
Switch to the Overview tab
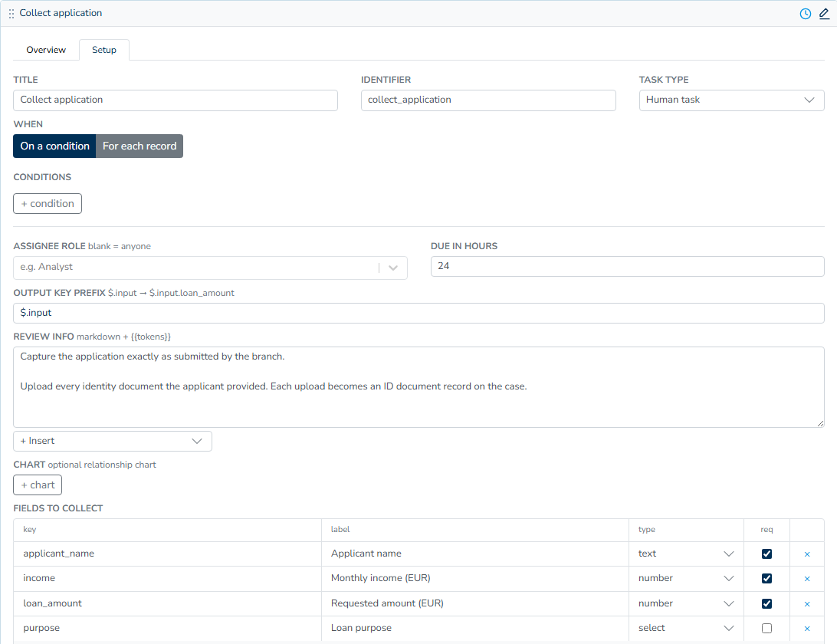point(46,50)
